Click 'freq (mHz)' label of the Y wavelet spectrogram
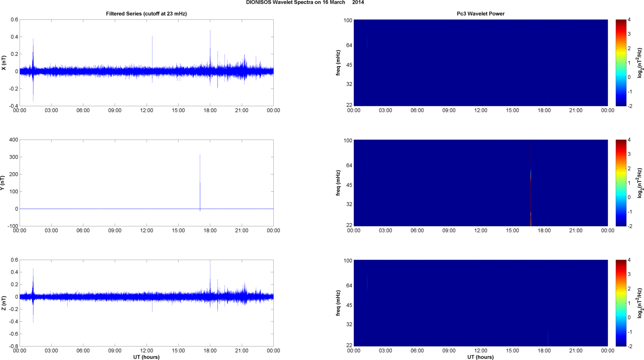644x360 pixels. [338, 183]
